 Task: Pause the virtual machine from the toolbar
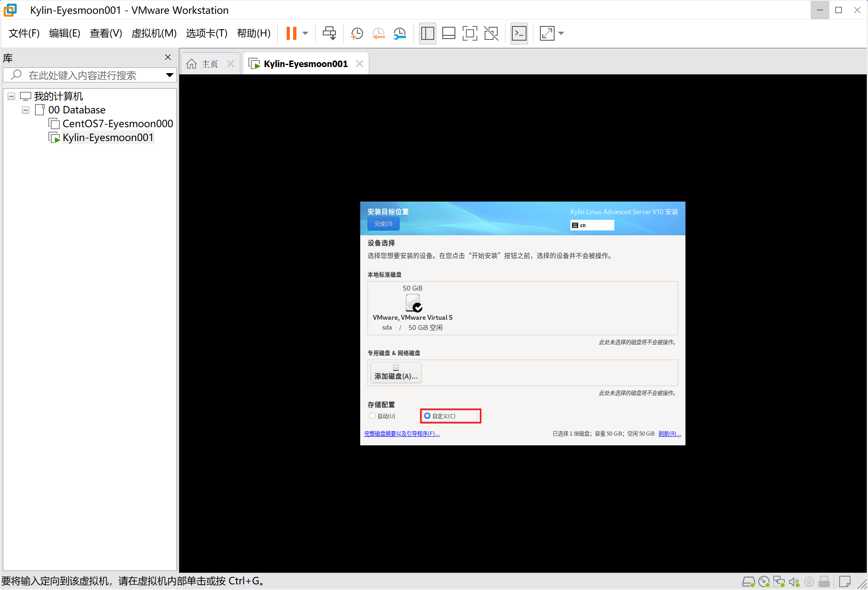[292, 33]
